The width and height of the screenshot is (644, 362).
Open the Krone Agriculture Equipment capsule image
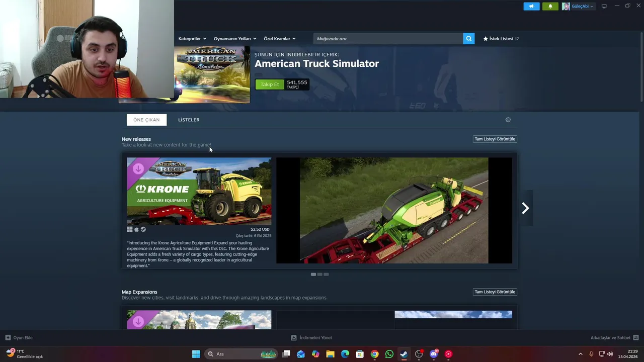(x=199, y=191)
